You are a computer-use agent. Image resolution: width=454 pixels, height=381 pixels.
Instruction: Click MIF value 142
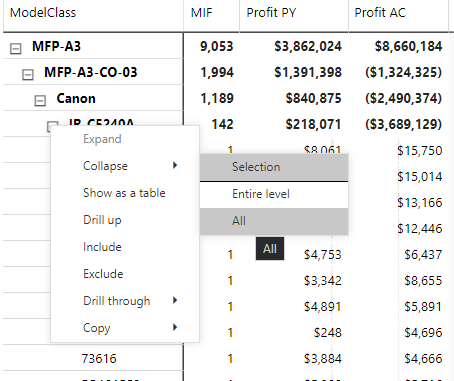coord(222,124)
